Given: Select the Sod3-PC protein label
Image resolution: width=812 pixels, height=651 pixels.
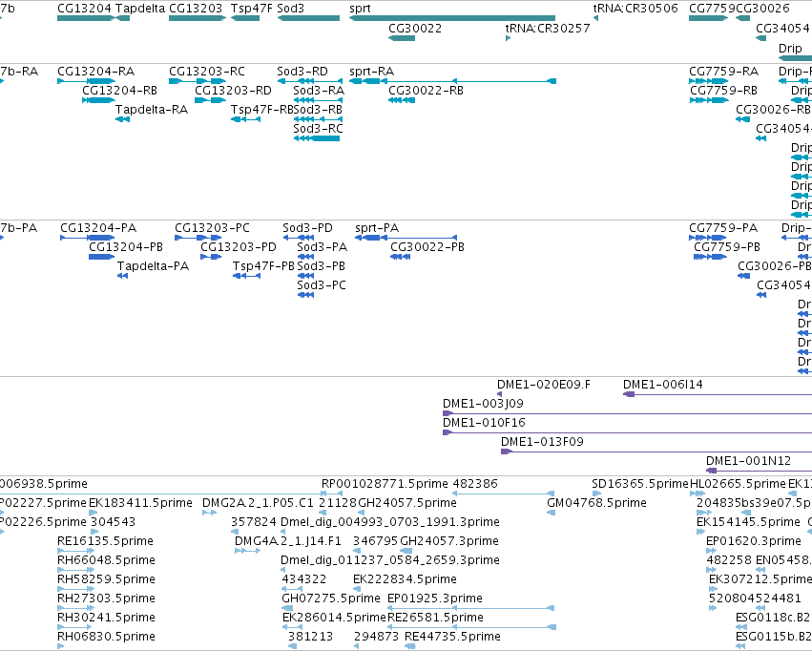Looking at the screenshot, I should (x=322, y=285).
